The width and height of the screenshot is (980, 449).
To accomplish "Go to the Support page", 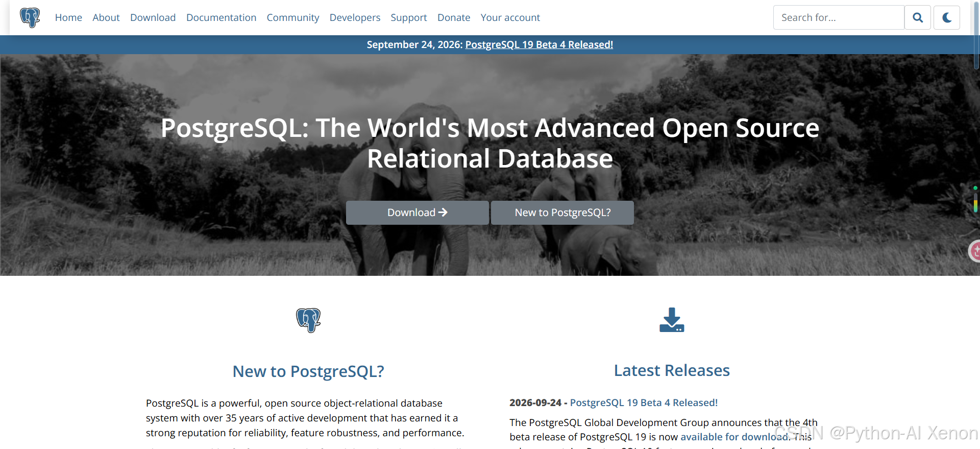I will coord(409,17).
